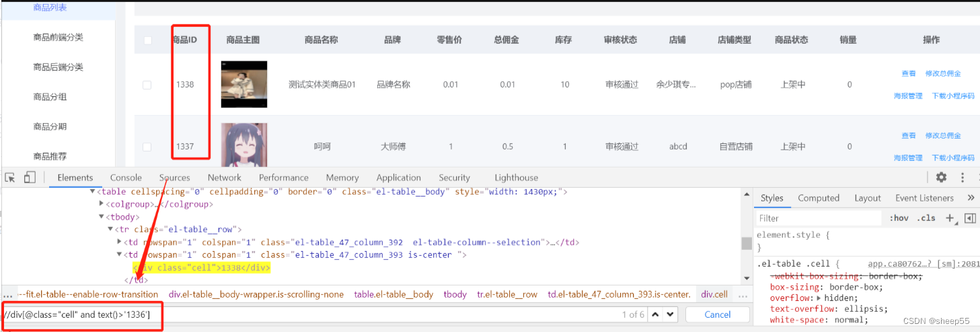Click 下载小程序码 link for product 1338
The width and height of the screenshot is (980, 332).
953,96
